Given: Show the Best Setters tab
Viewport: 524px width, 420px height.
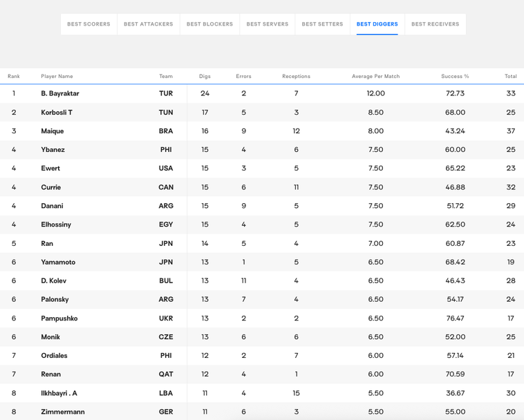Looking at the screenshot, I should tap(322, 24).
